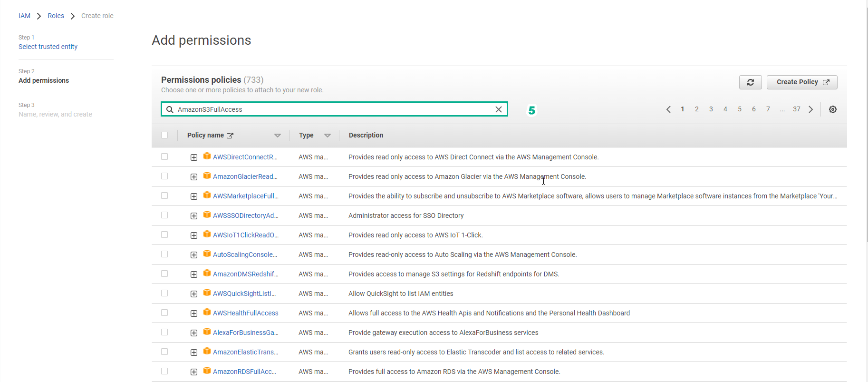
Task: Click the orange box icon for AmazonRDSFullAcc...
Action: point(207,371)
